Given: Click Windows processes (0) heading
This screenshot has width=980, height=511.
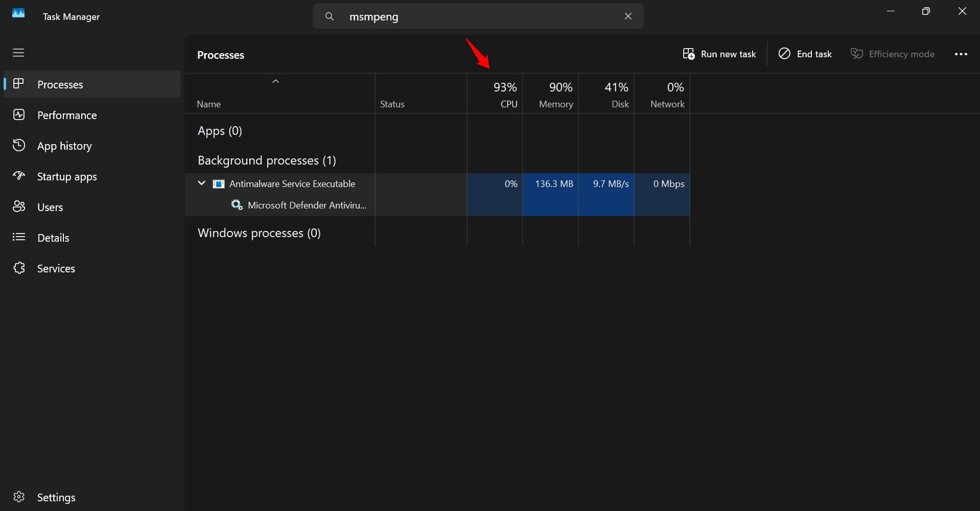Looking at the screenshot, I should (x=259, y=233).
